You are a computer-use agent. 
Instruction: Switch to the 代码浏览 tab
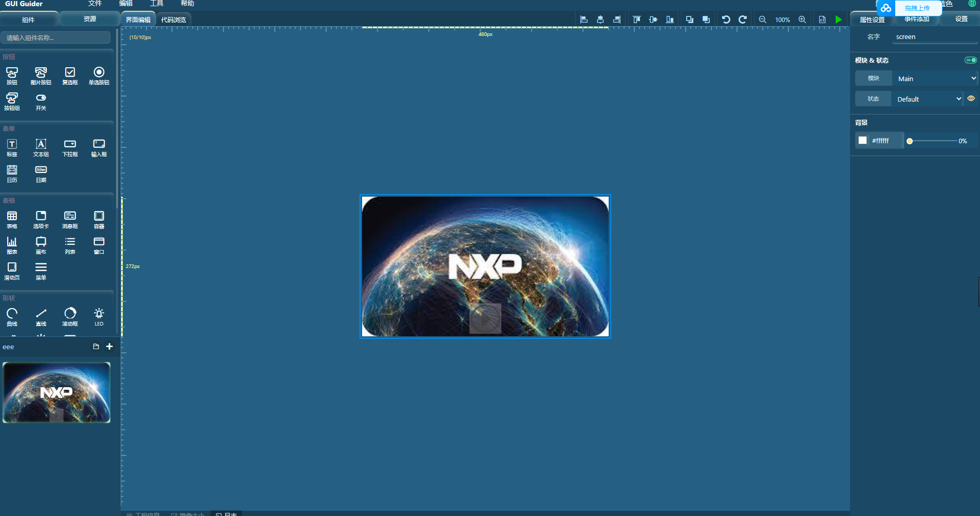pyautogui.click(x=174, y=20)
